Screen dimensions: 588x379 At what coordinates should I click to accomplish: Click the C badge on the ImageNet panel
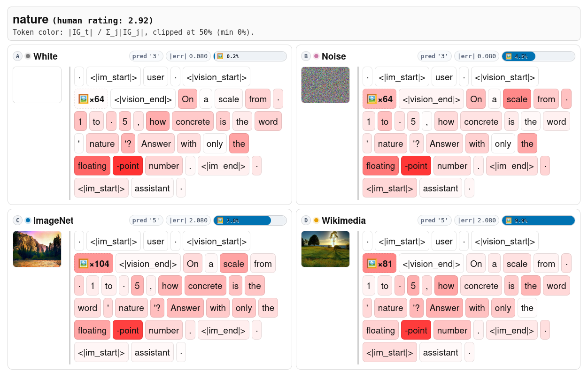click(x=17, y=220)
